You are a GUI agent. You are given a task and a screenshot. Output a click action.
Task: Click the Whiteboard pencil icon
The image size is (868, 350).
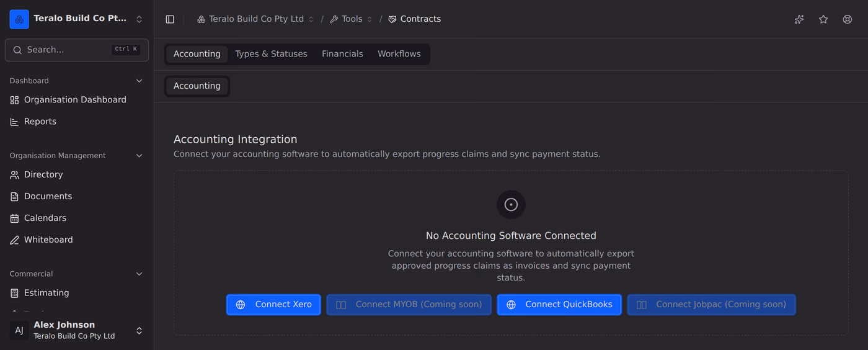(x=15, y=240)
